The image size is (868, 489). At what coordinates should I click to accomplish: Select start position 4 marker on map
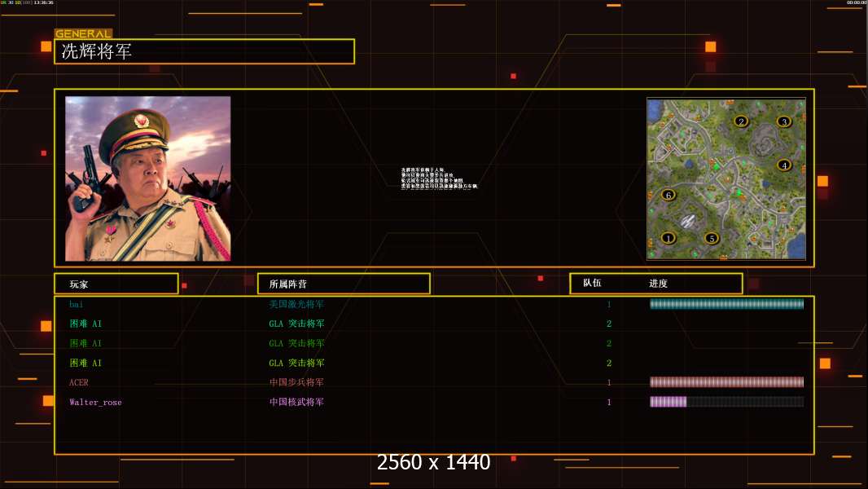[784, 165]
